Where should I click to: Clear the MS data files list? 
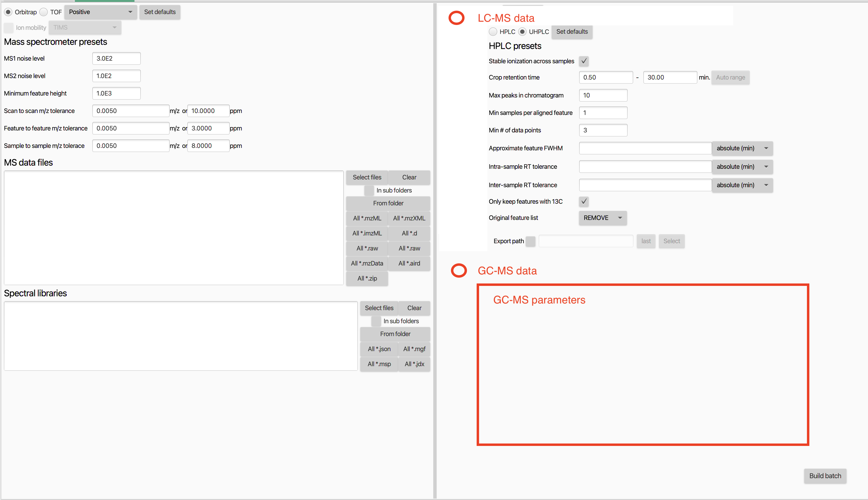409,177
